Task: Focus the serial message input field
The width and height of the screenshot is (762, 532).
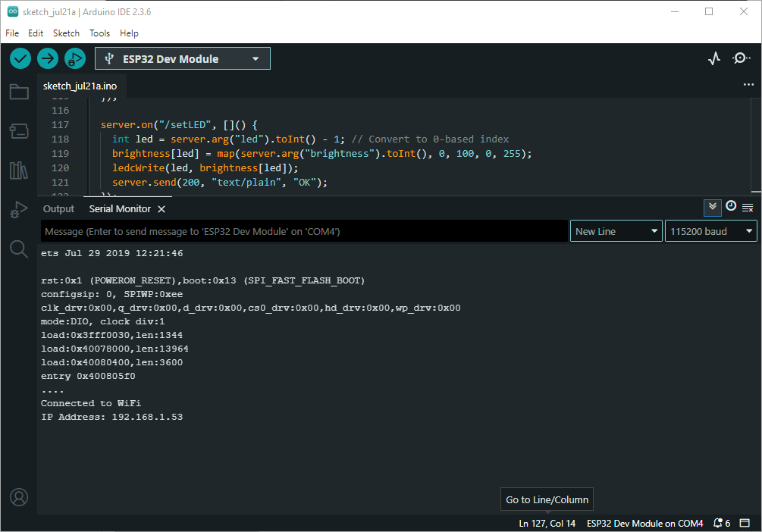Action: (x=304, y=231)
